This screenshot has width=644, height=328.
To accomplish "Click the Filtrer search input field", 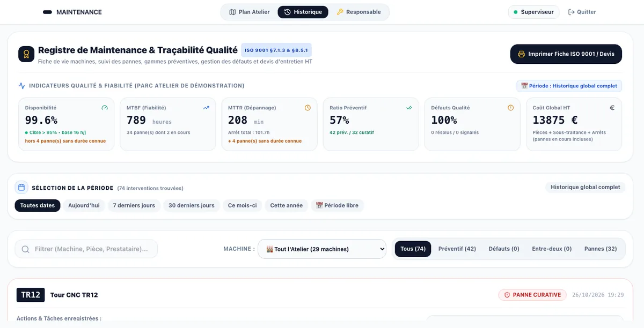I will click(x=86, y=249).
